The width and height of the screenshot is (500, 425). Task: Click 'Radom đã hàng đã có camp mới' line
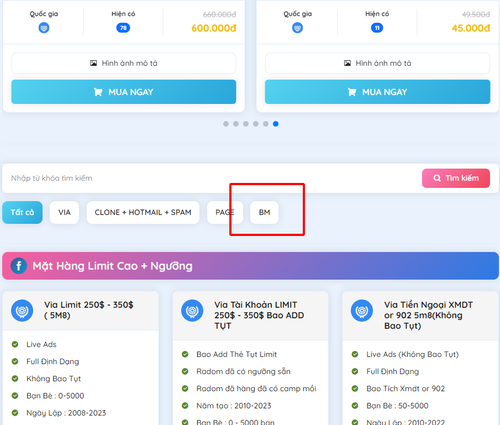coord(256,389)
